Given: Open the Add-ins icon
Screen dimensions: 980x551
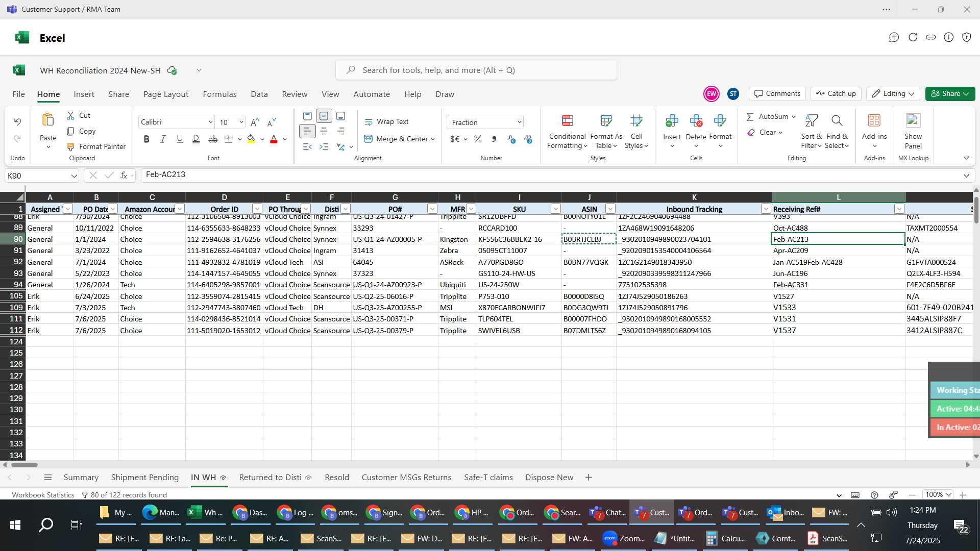Looking at the screenshot, I should tap(874, 121).
